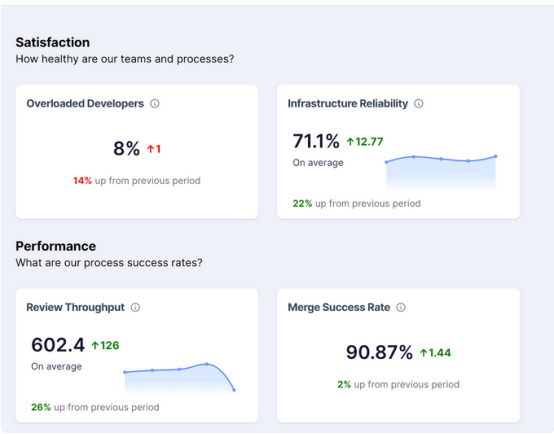The height and width of the screenshot is (434, 554).
Task: Click '2% up from previous period' text
Action: [398, 385]
